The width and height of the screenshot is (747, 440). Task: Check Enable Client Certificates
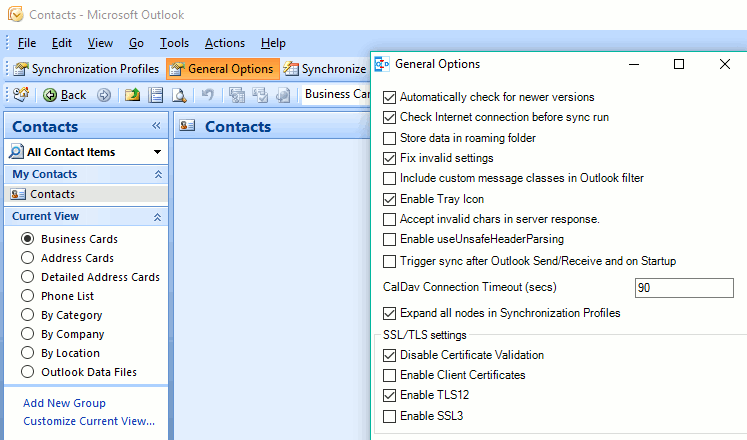coord(389,375)
